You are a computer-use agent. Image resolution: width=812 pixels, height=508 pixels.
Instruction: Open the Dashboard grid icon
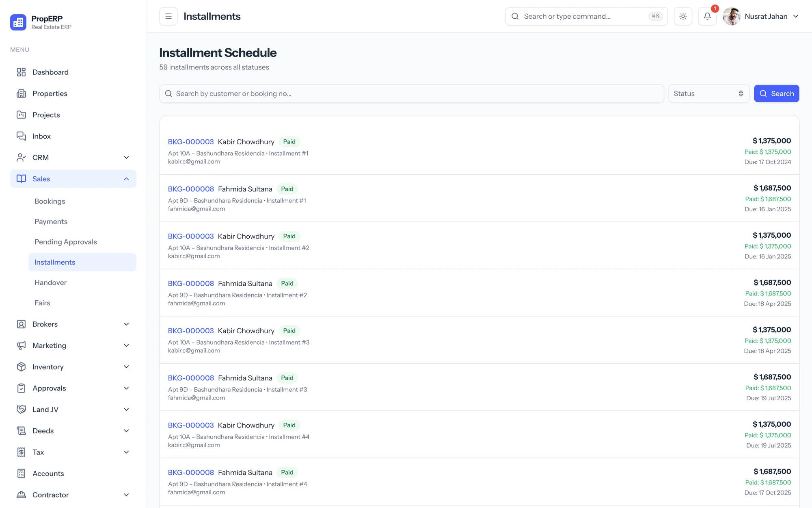coord(21,72)
